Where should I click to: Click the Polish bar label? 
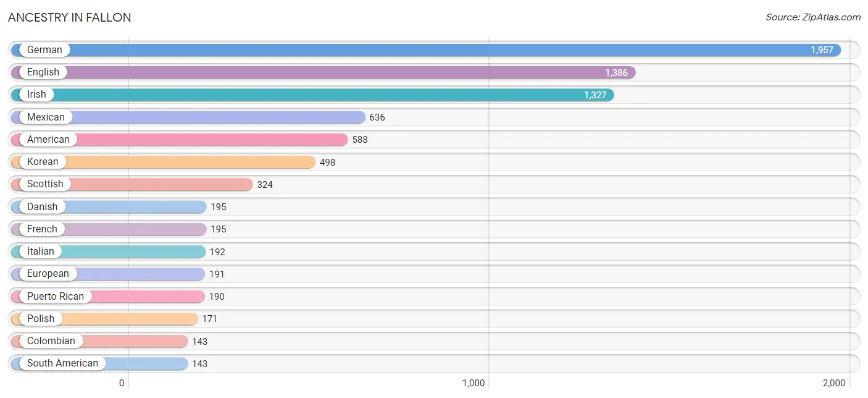(x=41, y=318)
